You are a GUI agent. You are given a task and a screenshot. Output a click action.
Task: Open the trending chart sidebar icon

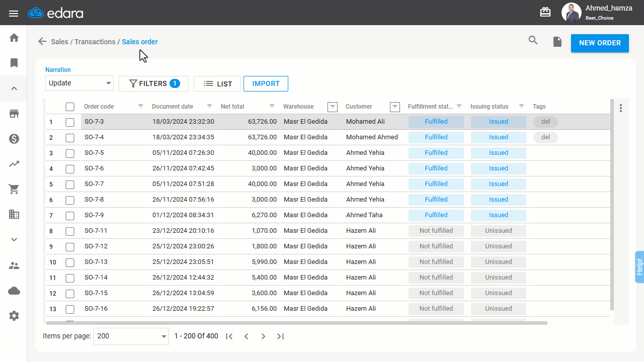coord(14,164)
